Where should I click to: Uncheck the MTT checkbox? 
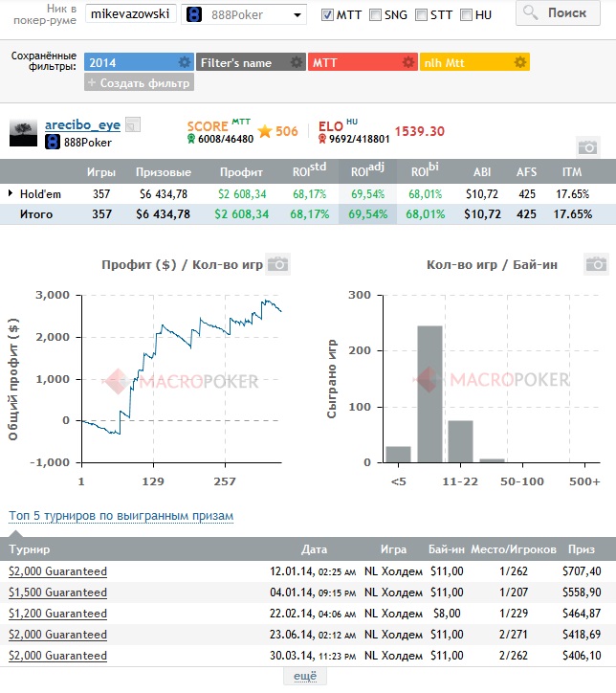(x=327, y=14)
